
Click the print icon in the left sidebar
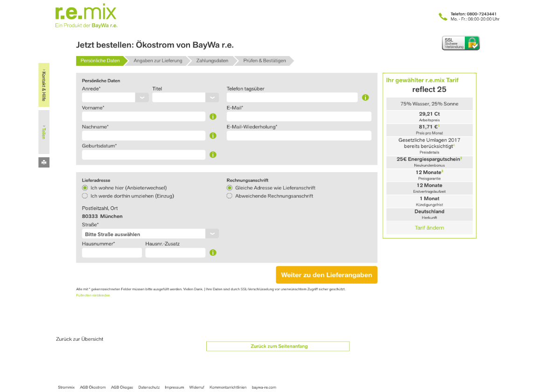click(x=43, y=162)
